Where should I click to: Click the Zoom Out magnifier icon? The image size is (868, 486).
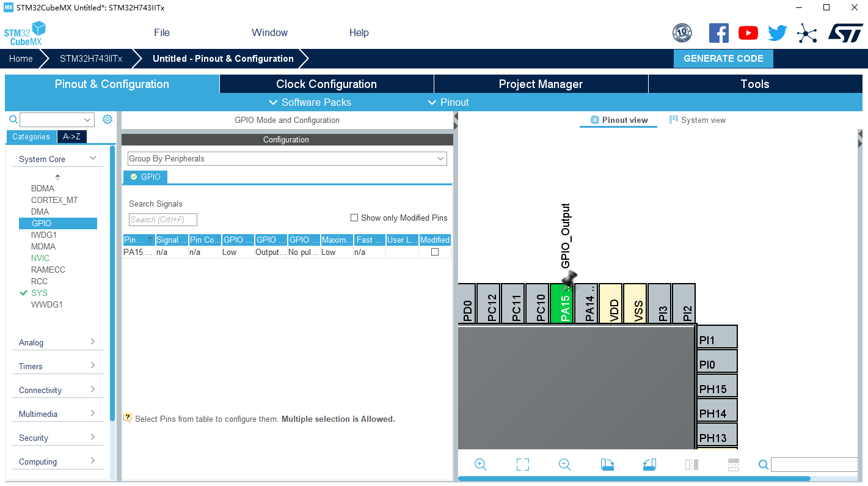(x=565, y=465)
